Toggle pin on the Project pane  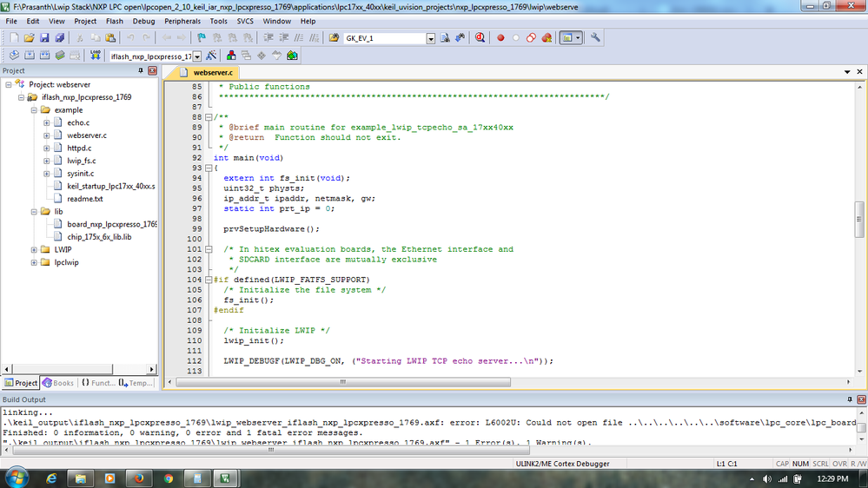pyautogui.click(x=141, y=70)
